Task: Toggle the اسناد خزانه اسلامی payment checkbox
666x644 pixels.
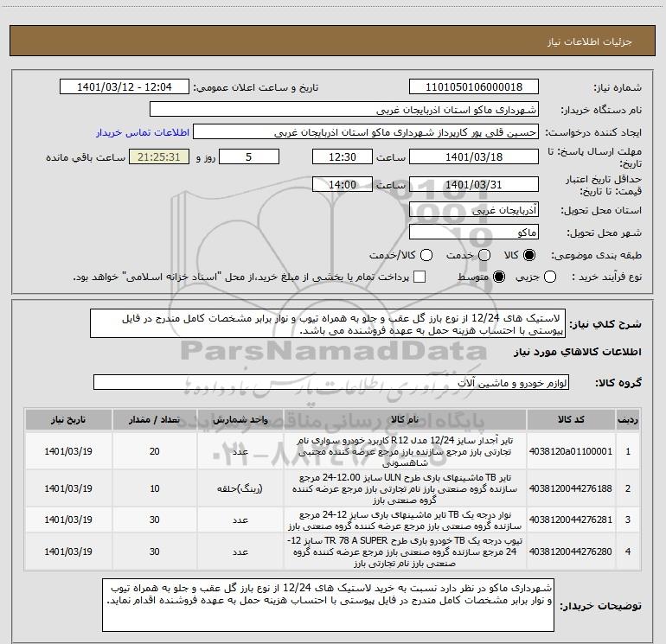Action: pos(419,277)
